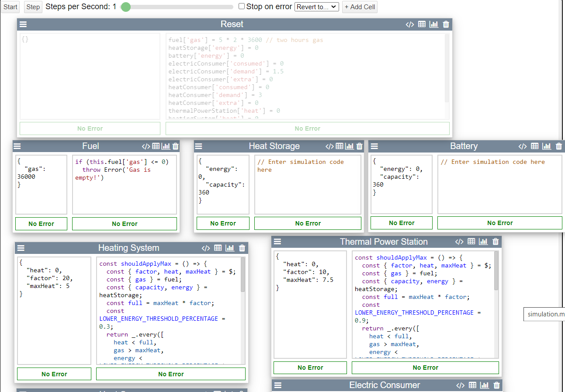The image size is (565, 392).
Task: Open chart view in Heating System cell
Action: click(x=230, y=248)
